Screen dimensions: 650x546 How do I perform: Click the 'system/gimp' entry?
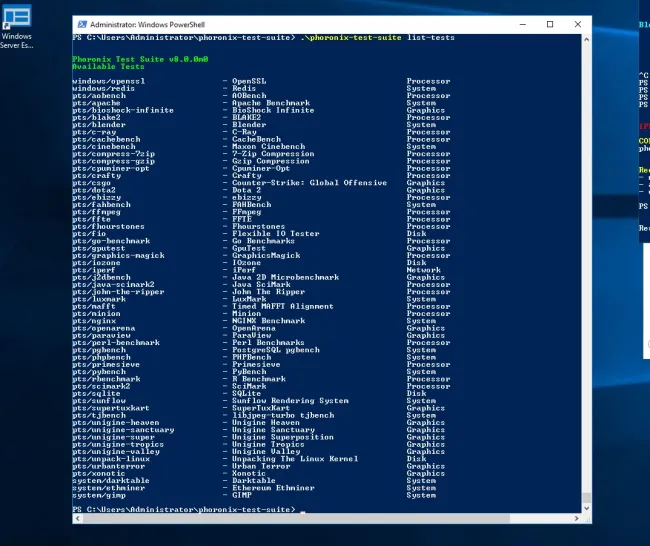click(99, 495)
